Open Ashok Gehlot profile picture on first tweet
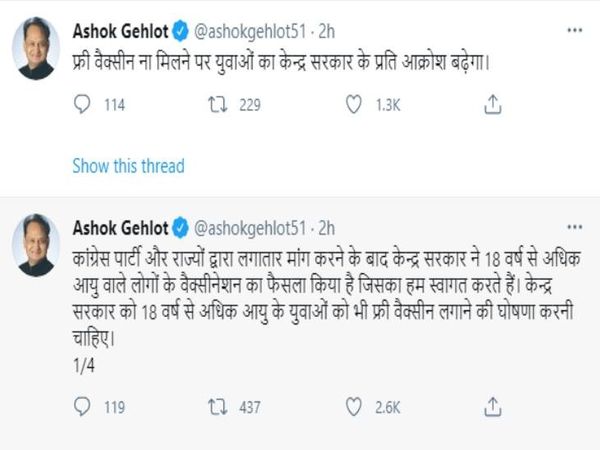Image resolution: width=600 pixels, height=450 pixels. coord(36,48)
